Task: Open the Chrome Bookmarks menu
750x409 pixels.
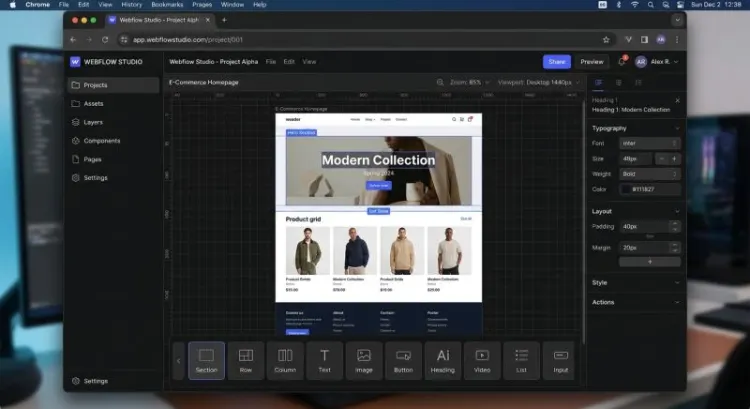Action: [167, 5]
